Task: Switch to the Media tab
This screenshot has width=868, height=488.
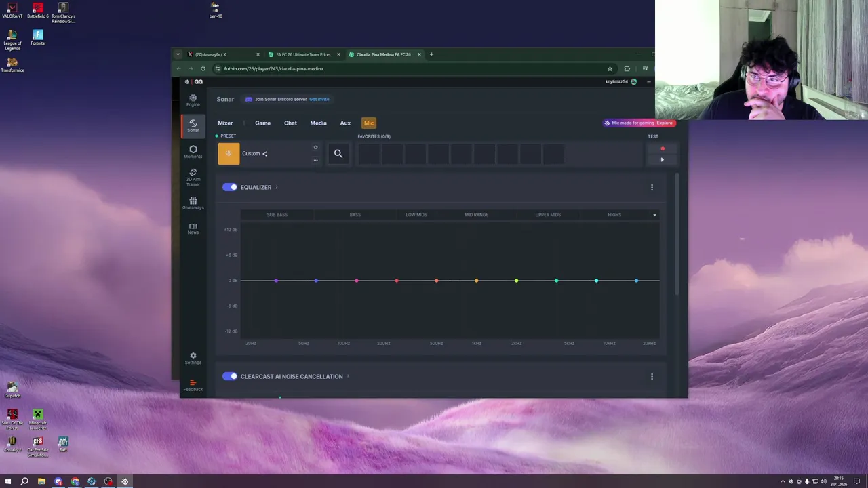Action: coord(318,123)
